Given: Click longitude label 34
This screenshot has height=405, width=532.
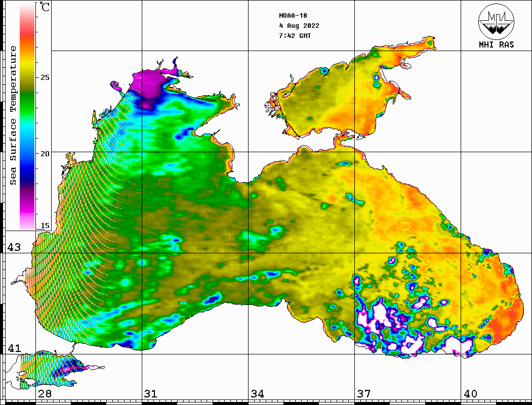Looking at the screenshot, I should click(258, 394).
